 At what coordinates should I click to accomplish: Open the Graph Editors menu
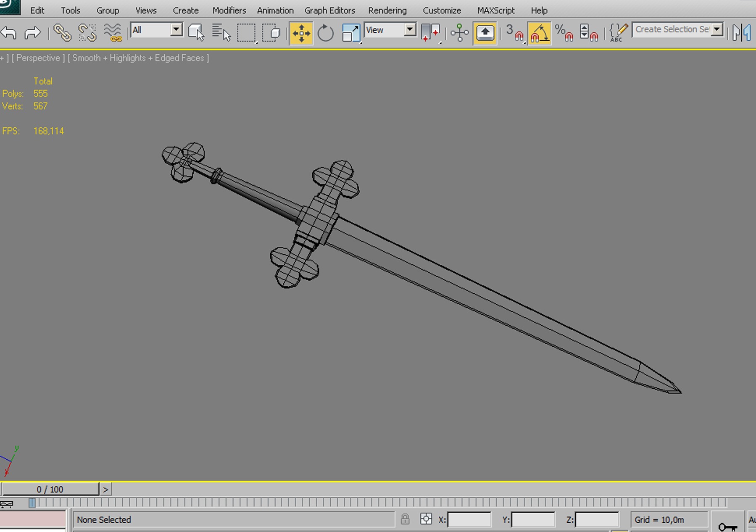tap(329, 11)
